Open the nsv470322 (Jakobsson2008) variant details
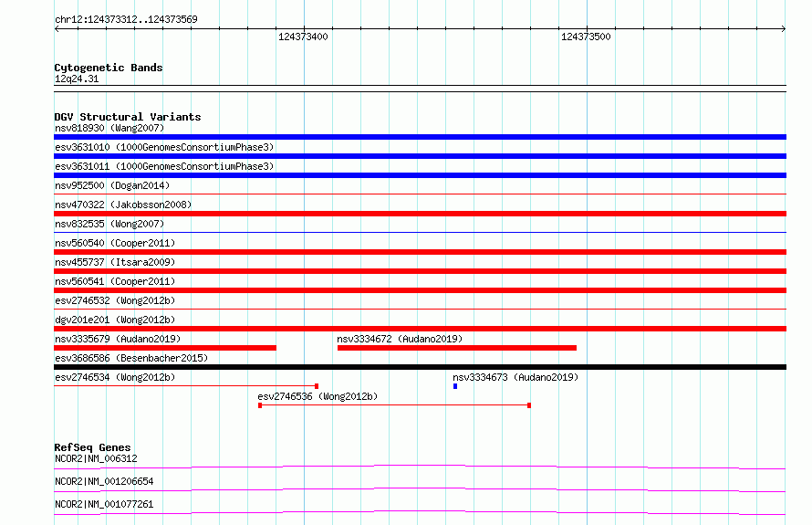This screenshot has width=812, height=525. (123, 205)
